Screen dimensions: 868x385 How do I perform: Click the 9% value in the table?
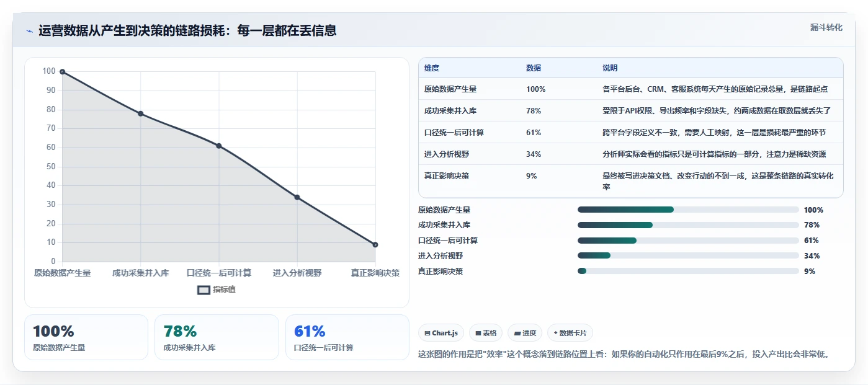pos(532,176)
